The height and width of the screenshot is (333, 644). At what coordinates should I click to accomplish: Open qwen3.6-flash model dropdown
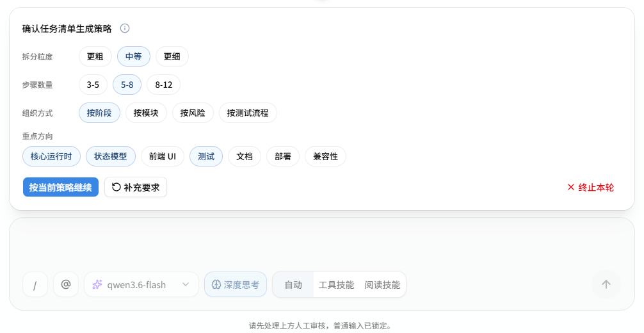point(141,284)
